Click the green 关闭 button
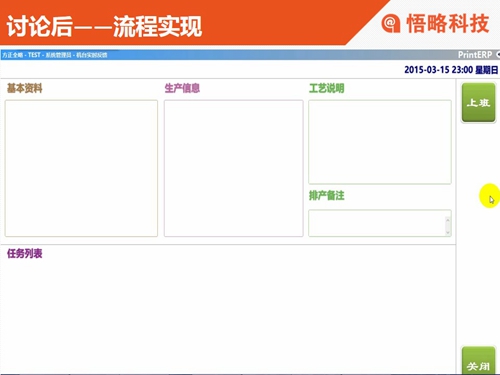Viewport: 500px width, 375px height. (x=478, y=361)
